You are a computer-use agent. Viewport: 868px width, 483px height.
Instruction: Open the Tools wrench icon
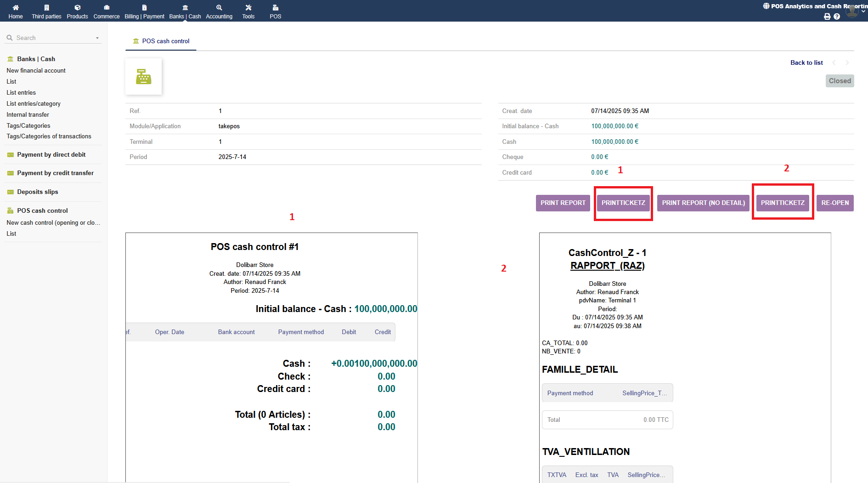point(248,8)
